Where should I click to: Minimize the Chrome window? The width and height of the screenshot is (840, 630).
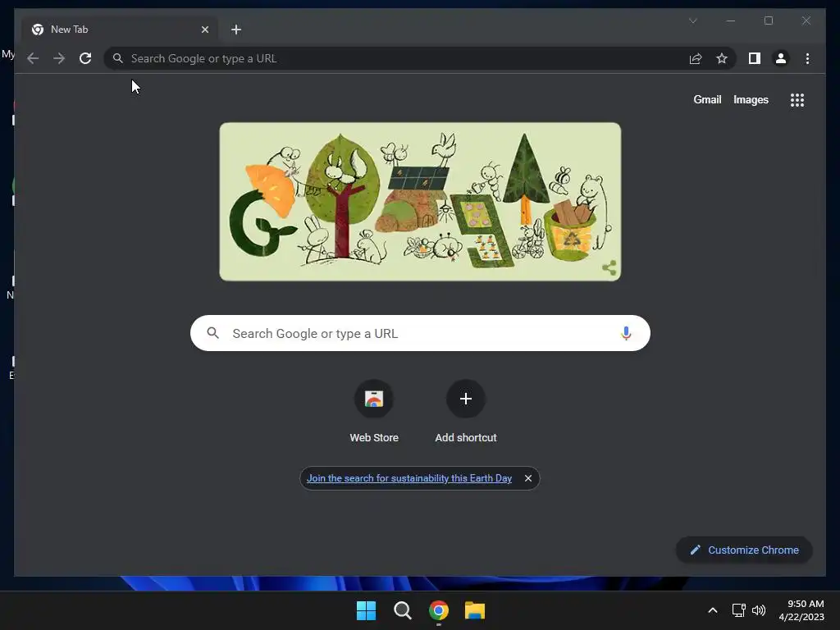tap(731, 21)
